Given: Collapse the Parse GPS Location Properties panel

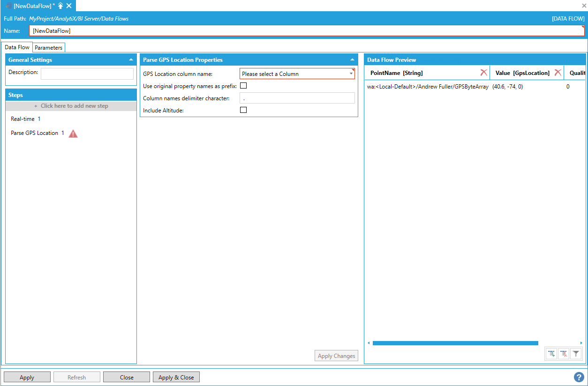Looking at the screenshot, I should pyautogui.click(x=352, y=60).
